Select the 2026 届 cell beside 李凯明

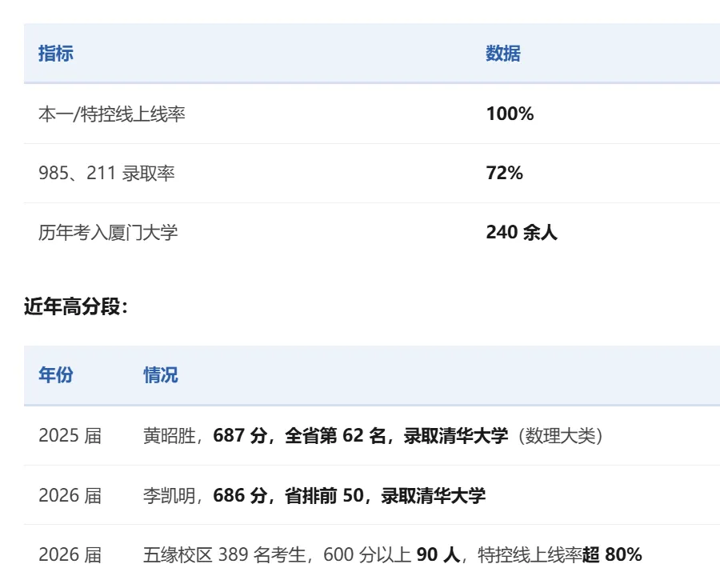pyautogui.click(x=70, y=495)
